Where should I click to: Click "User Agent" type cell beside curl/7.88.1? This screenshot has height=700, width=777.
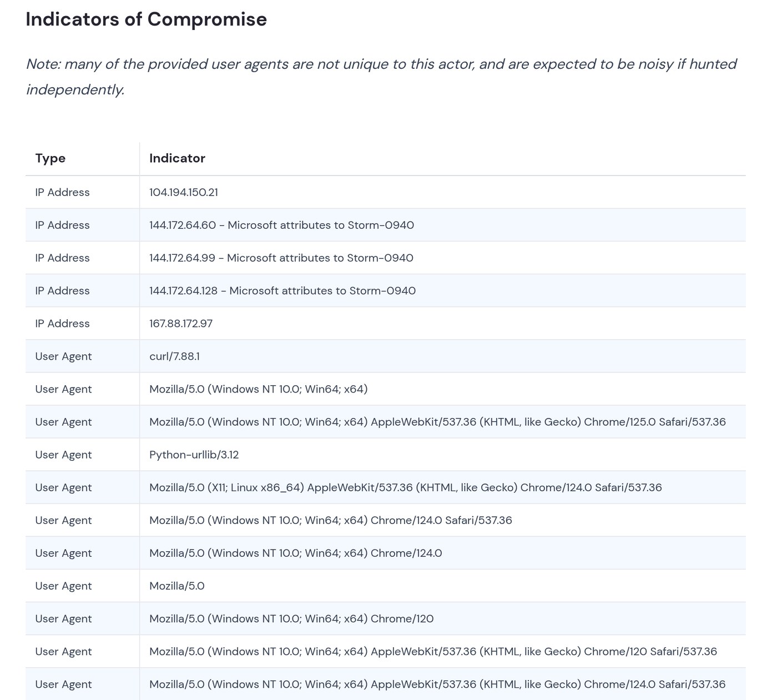point(63,356)
